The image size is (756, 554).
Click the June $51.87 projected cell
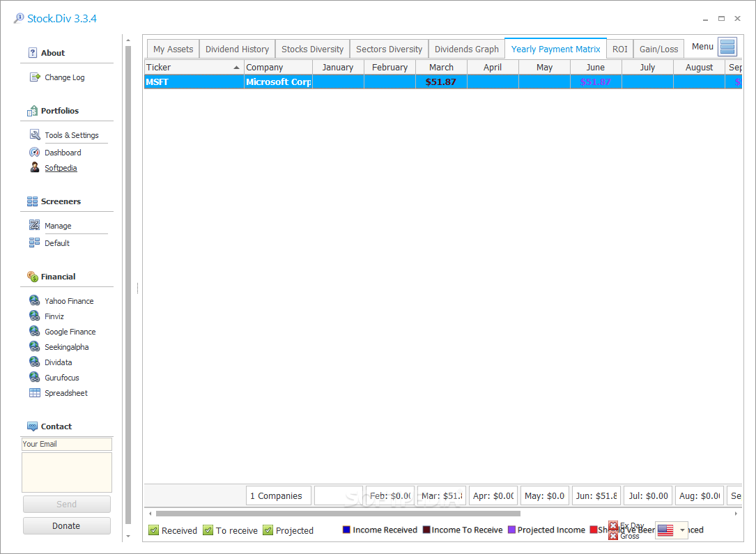coord(596,82)
